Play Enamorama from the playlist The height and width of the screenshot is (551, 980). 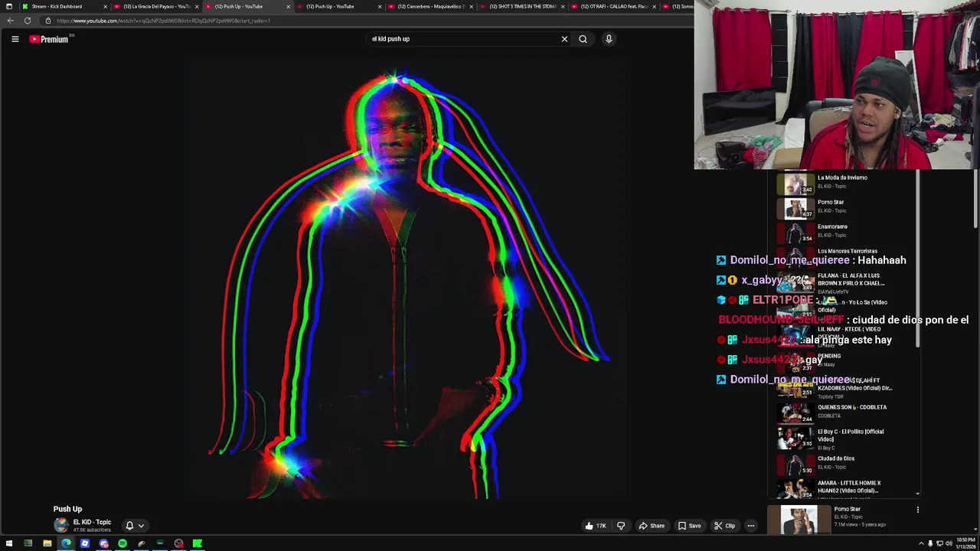846,233
